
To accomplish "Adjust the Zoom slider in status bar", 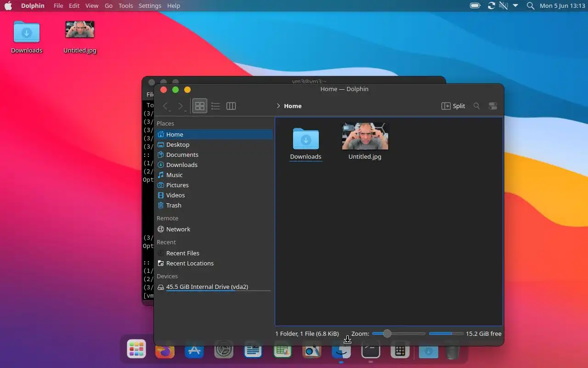I will [x=398, y=333].
